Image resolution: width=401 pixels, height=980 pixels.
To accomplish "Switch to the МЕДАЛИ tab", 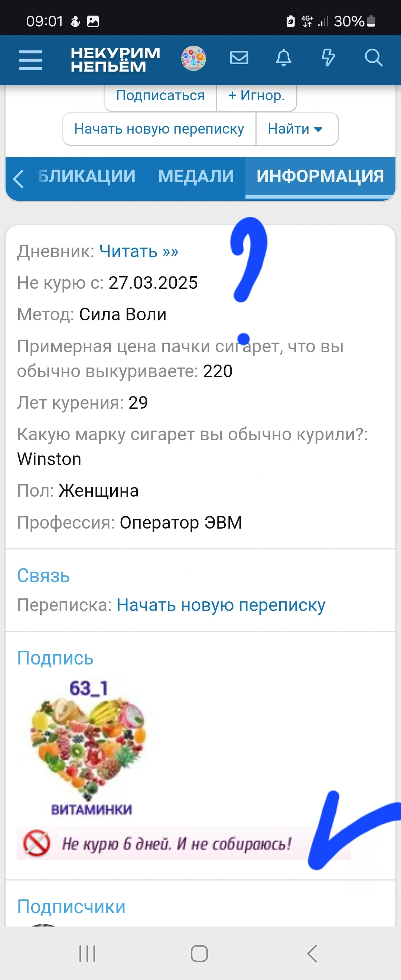I will 196,176.
